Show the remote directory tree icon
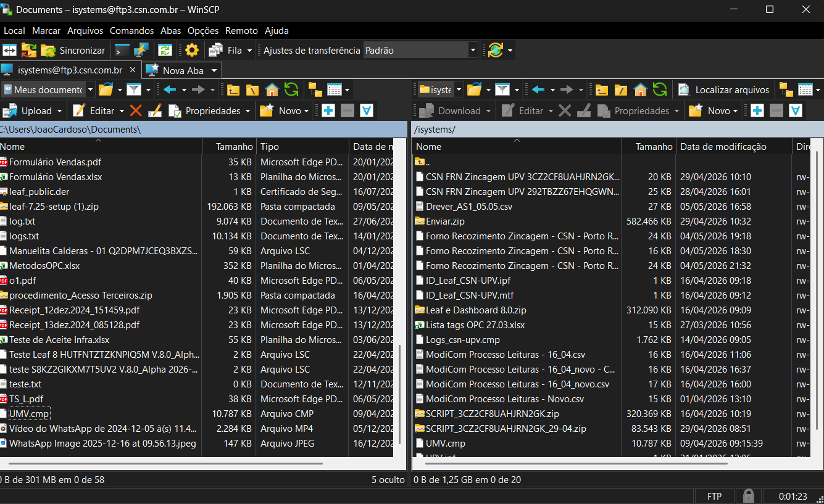 (x=786, y=90)
